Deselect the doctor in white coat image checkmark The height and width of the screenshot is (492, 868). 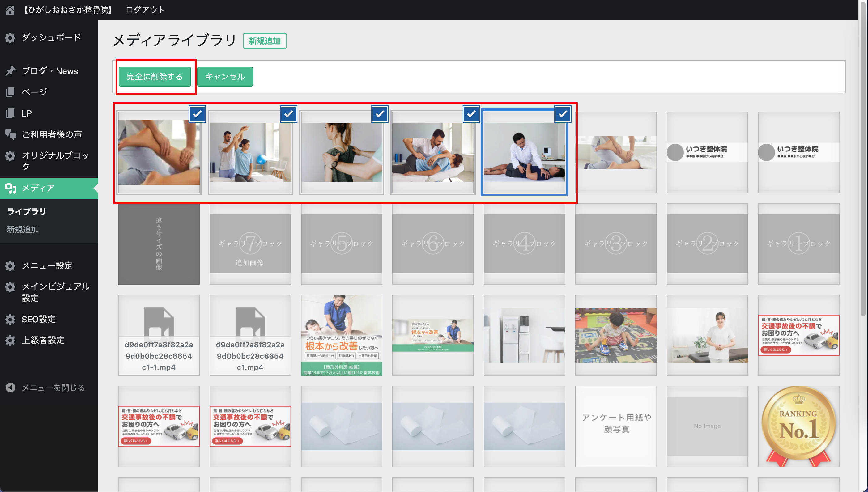pos(563,114)
